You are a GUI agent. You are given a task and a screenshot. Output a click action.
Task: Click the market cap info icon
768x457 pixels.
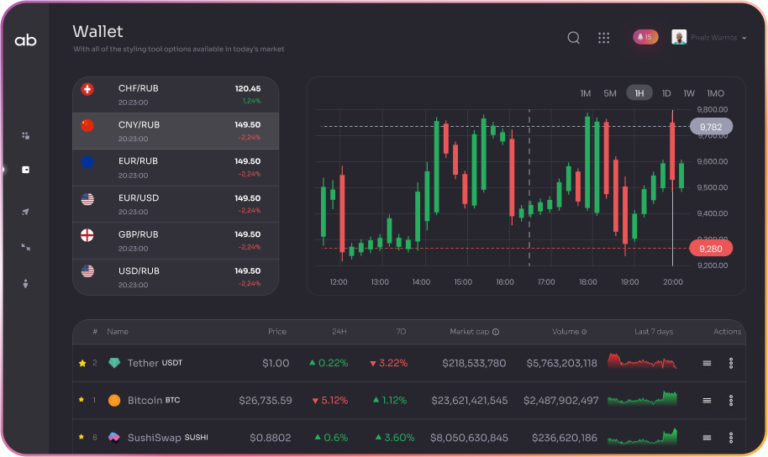click(495, 332)
